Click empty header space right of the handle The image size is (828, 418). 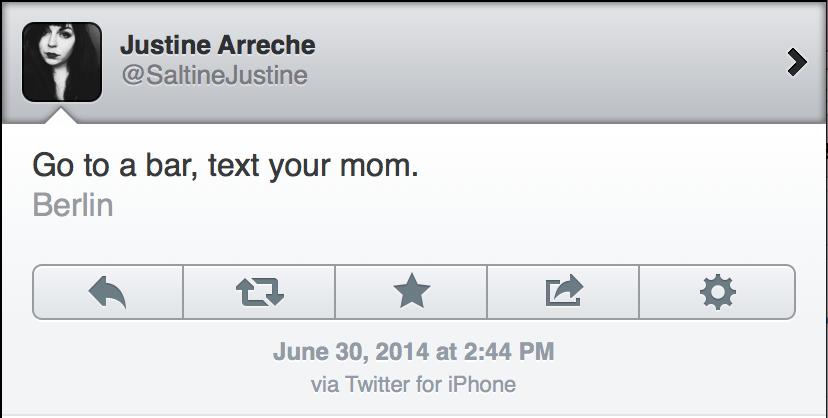click(x=550, y=76)
